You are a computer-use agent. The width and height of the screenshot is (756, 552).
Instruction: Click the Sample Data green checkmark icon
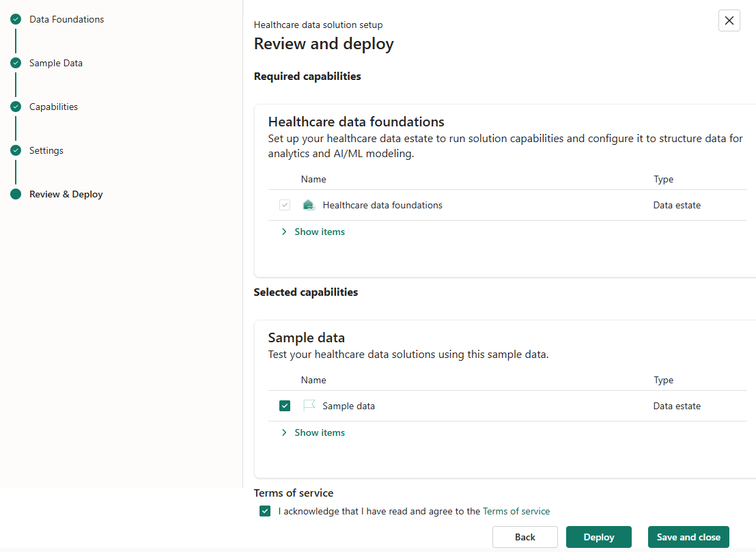(x=15, y=63)
